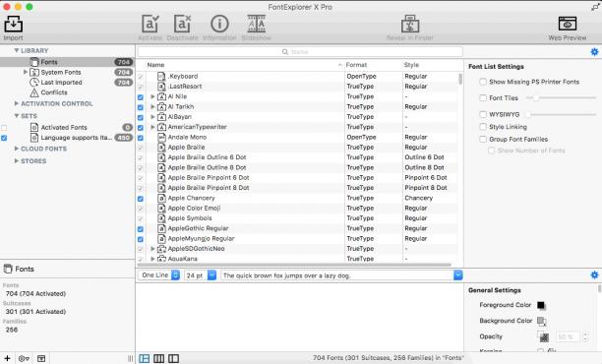Image resolution: width=602 pixels, height=364 pixels.
Task: Expand the CLOUD FONTS section
Action: [16, 149]
